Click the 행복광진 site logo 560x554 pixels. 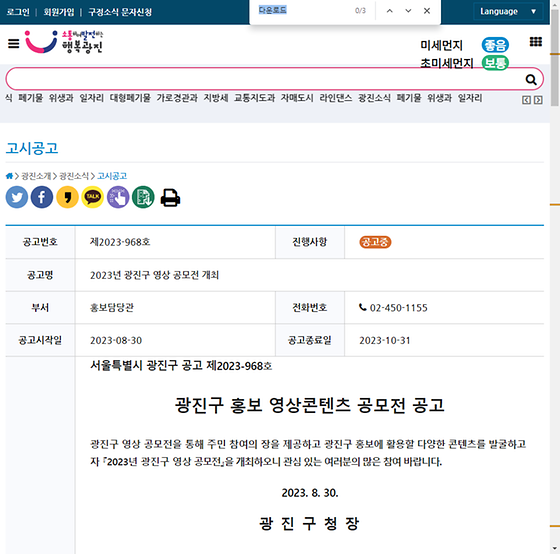[x=64, y=42]
